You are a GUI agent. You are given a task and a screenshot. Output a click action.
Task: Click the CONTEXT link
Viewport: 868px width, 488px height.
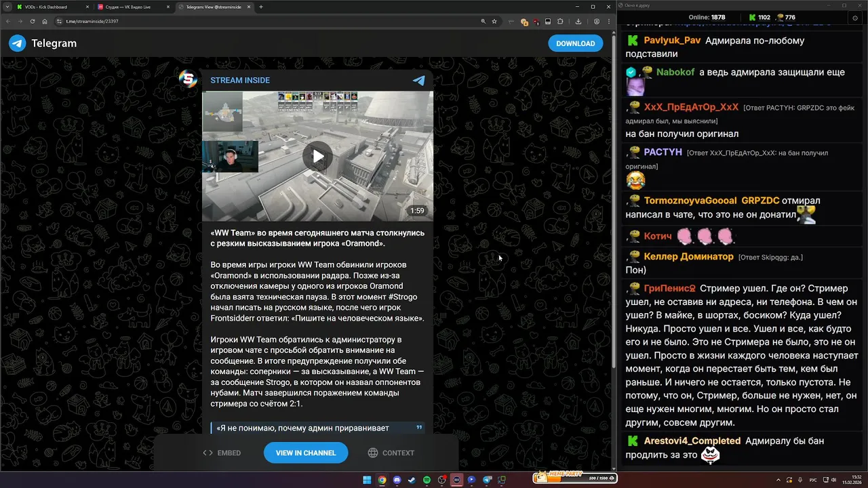[x=391, y=453]
